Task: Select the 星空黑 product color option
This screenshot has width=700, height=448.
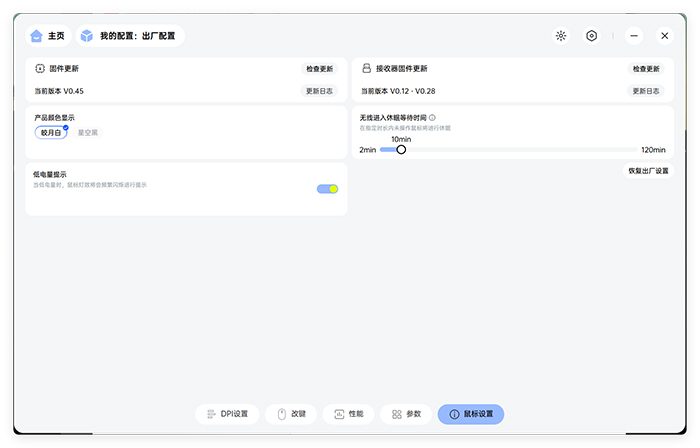Action: [x=88, y=132]
